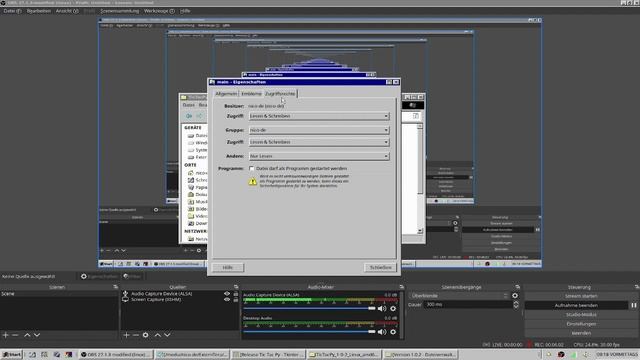
Task: Open the Überblende transition dropdown
Action: [460, 296]
